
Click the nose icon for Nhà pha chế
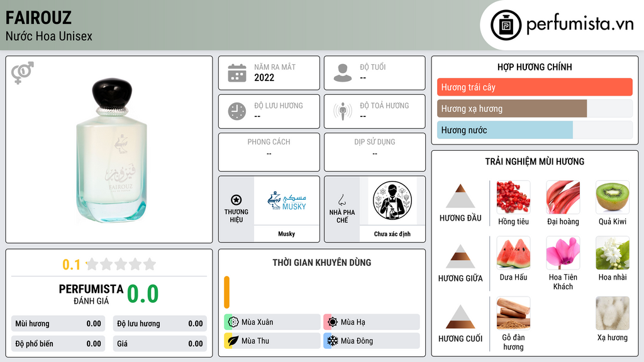point(341,200)
